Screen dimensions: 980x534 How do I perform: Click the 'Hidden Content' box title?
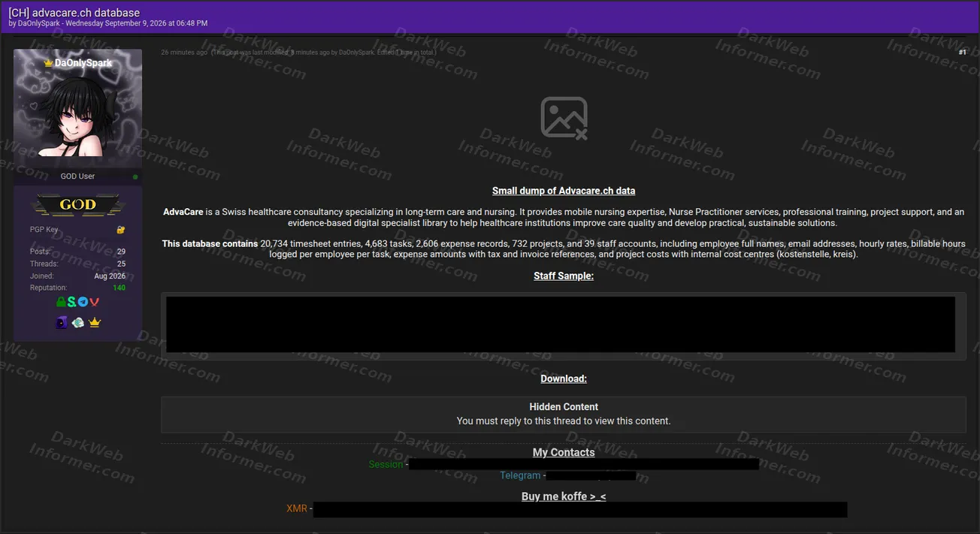point(564,406)
